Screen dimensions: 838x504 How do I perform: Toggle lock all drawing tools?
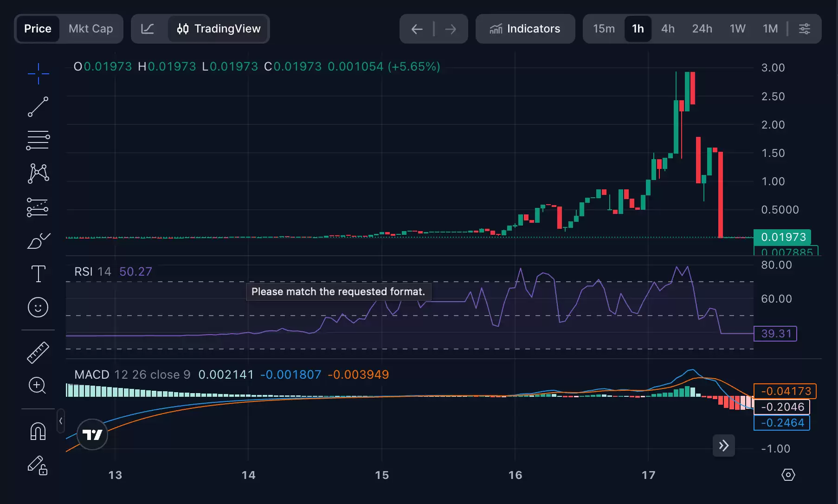(x=38, y=465)
